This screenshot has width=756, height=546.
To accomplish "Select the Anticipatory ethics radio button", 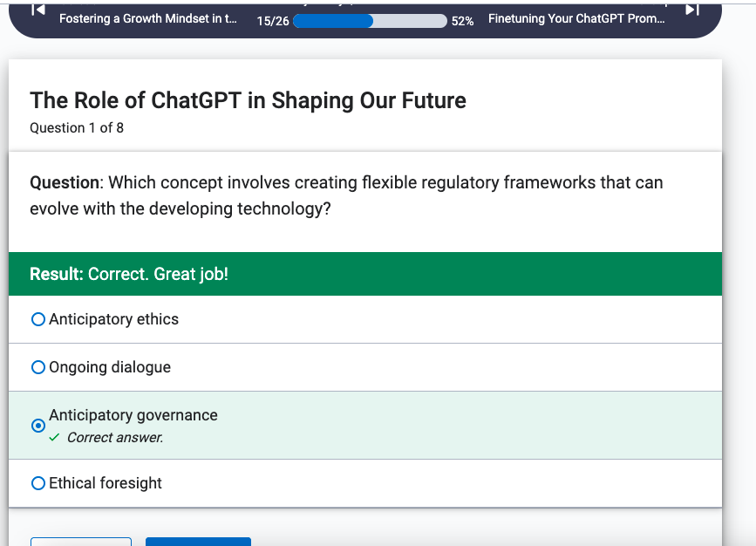I will pyautogui.click(x=38, y=319).
